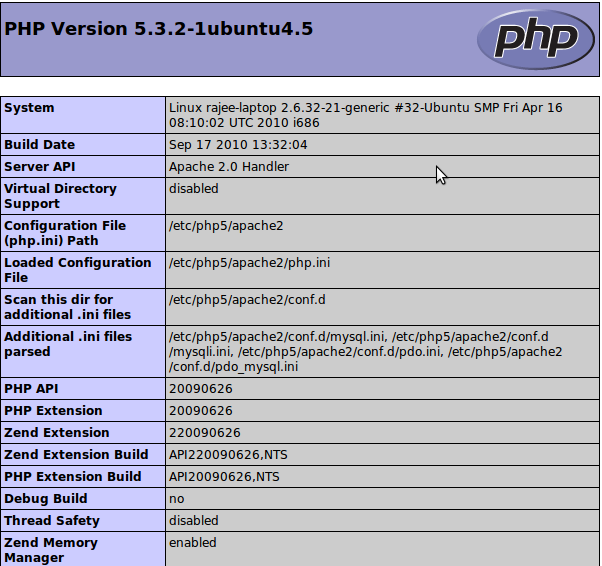Screen dimensions: 602x566
Task: Click the PHP API label
Action: point(31,389)
